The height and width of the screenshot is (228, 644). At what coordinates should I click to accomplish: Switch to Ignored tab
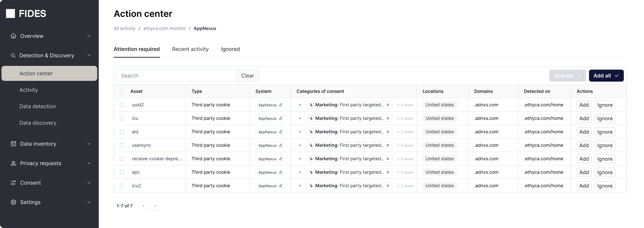click(230, 49)
